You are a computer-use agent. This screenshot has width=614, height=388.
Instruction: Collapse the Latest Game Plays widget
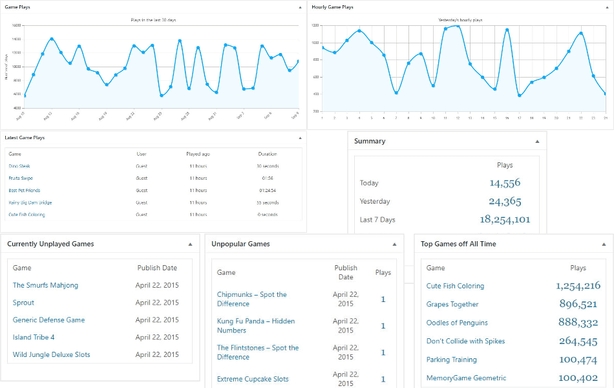(x=300, y=138)
